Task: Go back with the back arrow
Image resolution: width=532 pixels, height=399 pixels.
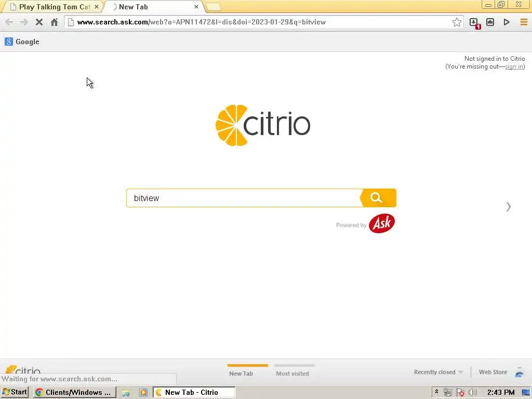Action: tap(9, 22)
